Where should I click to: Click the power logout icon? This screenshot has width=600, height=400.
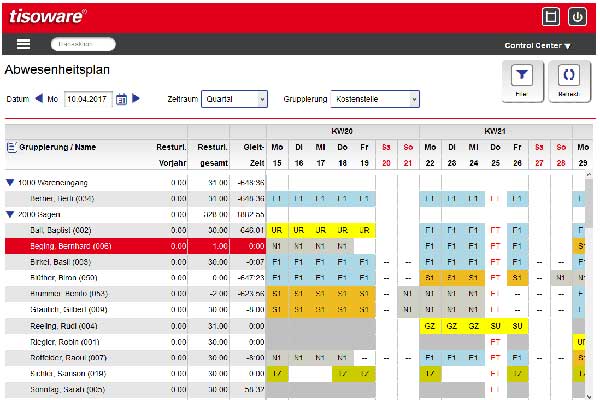click(x=577, y=16)
